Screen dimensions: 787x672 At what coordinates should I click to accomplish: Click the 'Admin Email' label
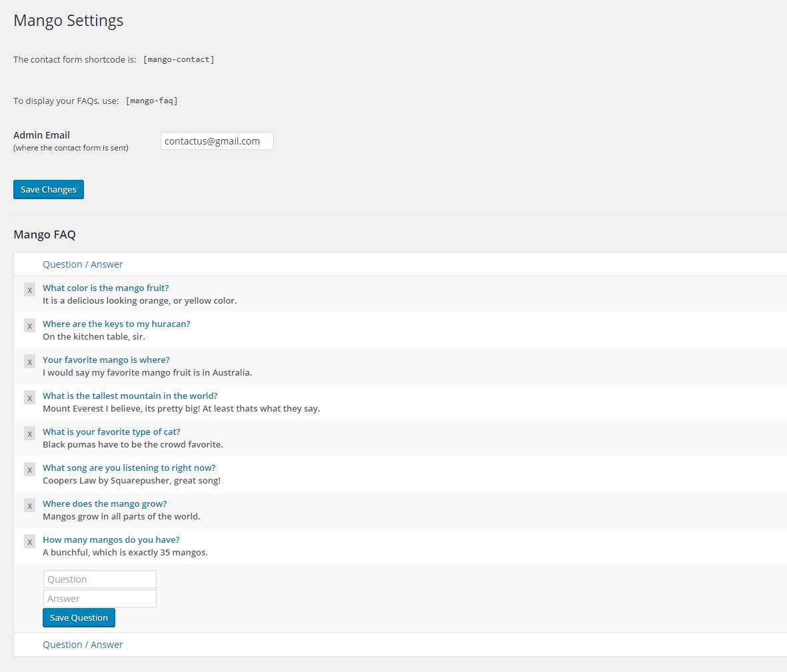point(42,135)
